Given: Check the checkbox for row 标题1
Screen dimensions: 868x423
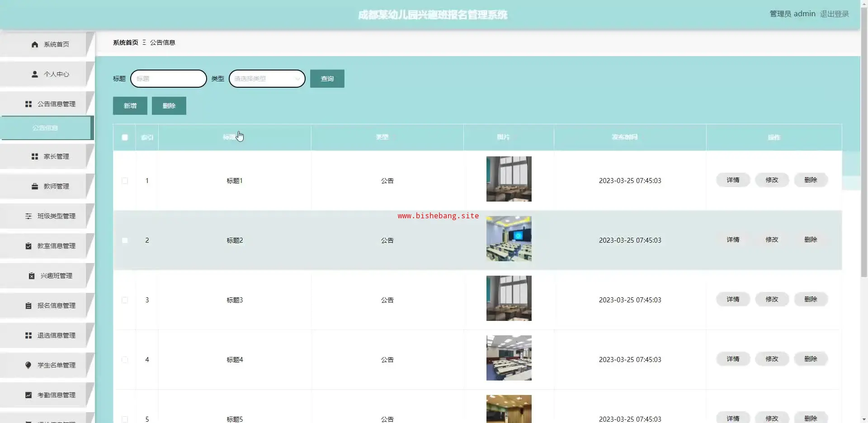Looking at the screenshot, I should pos(125,181).
